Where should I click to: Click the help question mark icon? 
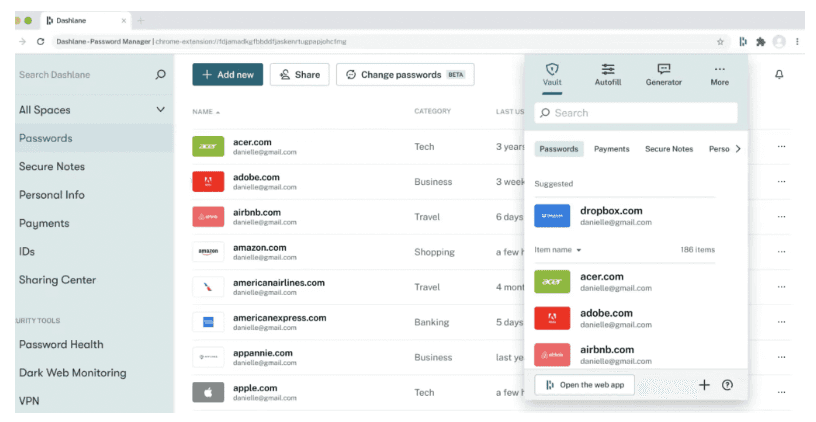727,385
